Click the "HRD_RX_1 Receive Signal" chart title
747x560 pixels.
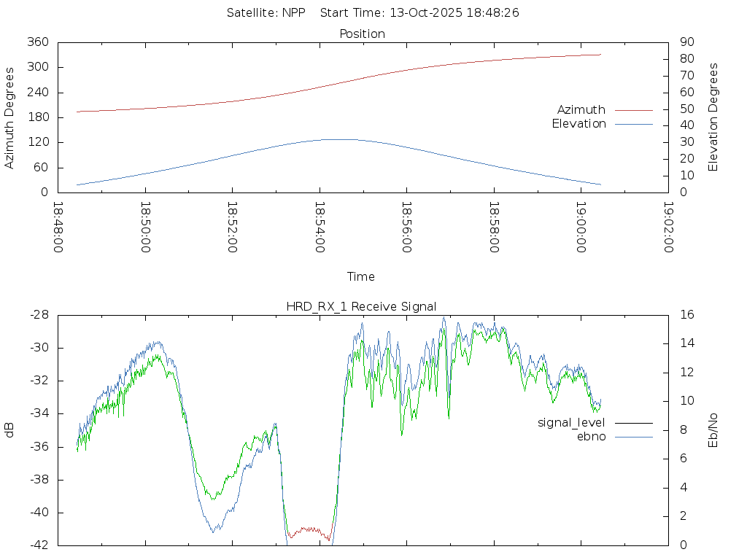[x=362, y=306]
